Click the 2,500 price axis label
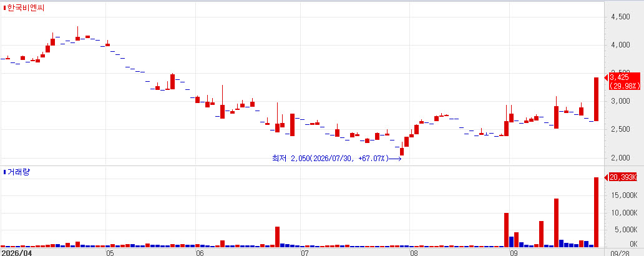 (x=620, y=129)
